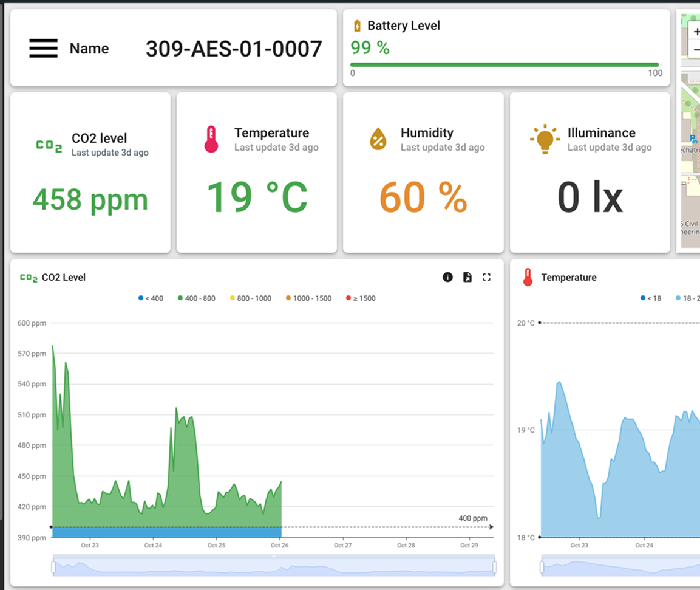The width and height of the screenshot is (700, 590).
Task: Select the device name 309-AES-01-0007
Action: click(234, 49)
